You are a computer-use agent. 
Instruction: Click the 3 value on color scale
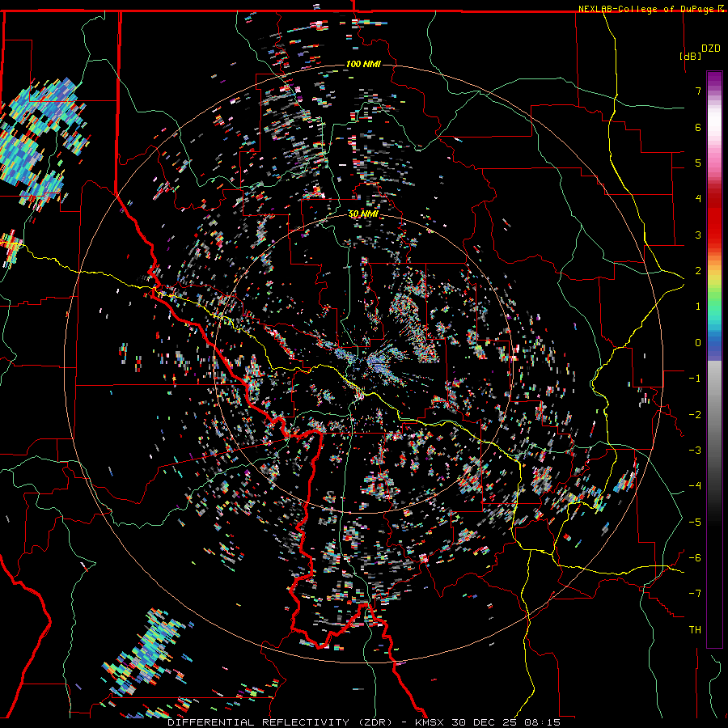click(698, 235)
